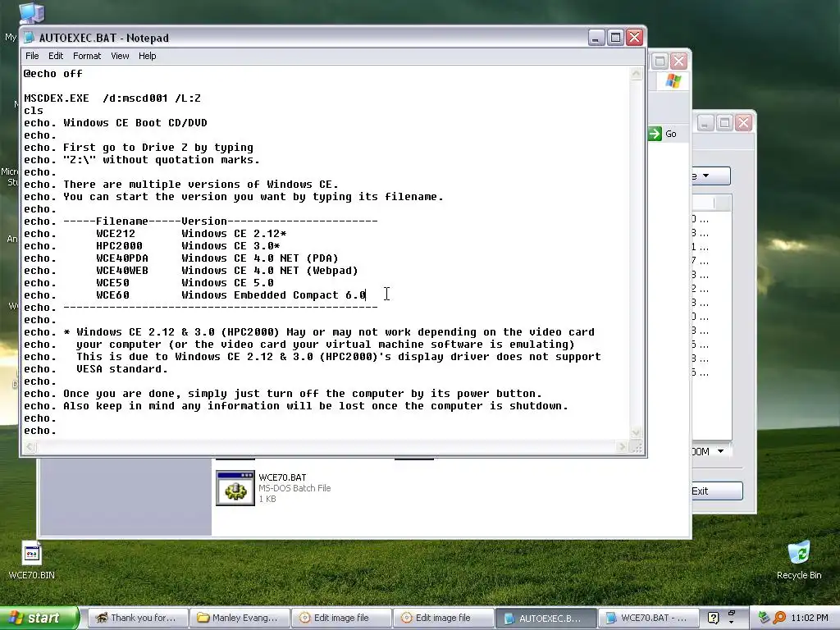840x630 pixels.
Task: Click the '@echo off' line
Action: [53, 73]
